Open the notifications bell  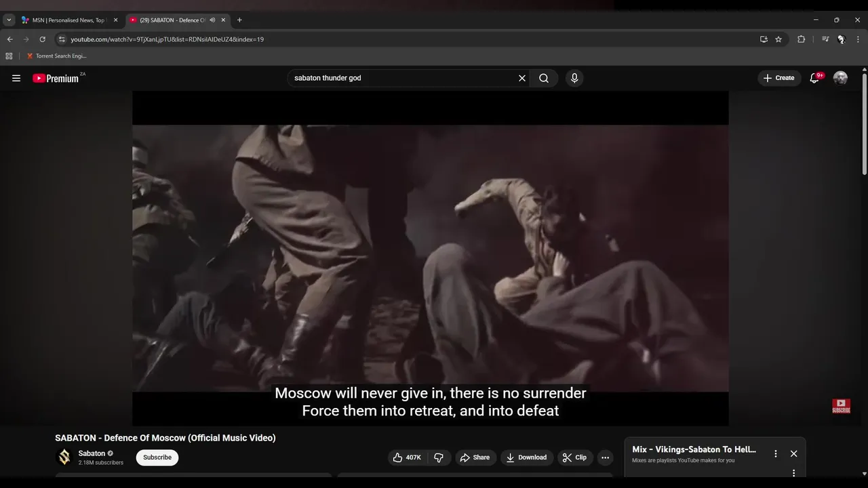(815, 78)
